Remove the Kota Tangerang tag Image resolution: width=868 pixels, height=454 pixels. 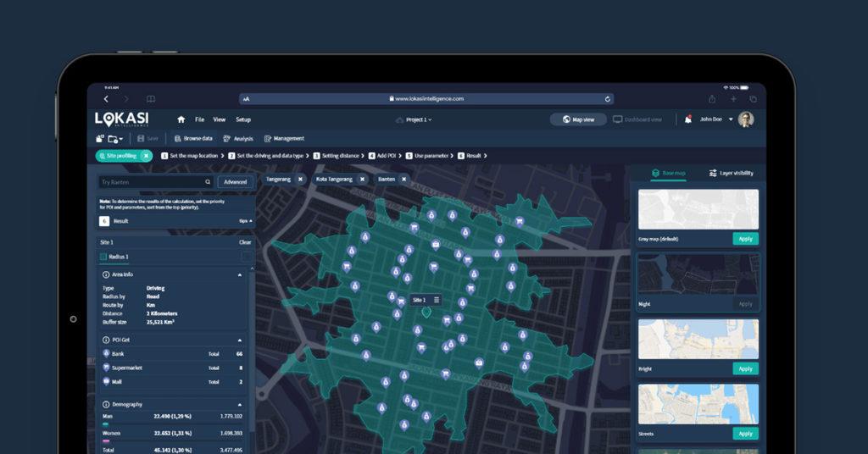pos(362,180)
